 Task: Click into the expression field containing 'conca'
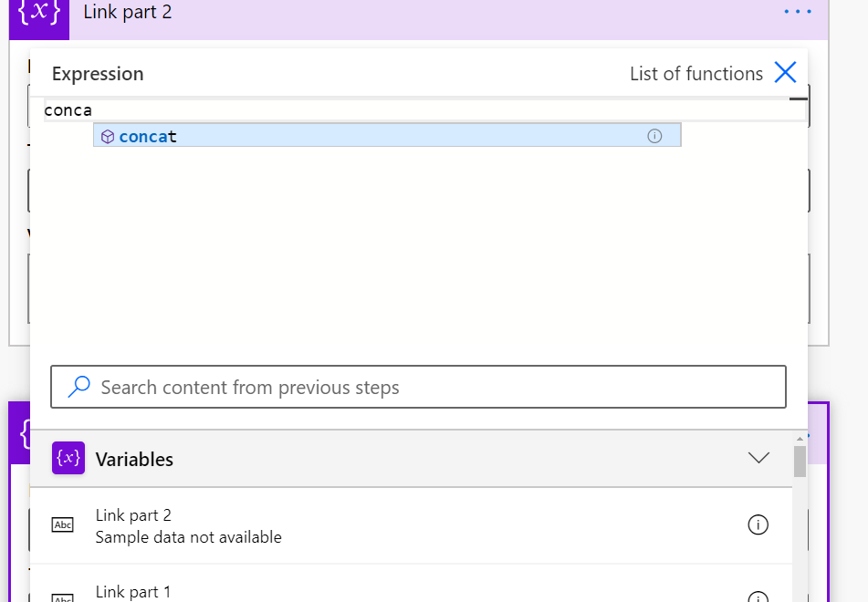[x=365, y=110]
